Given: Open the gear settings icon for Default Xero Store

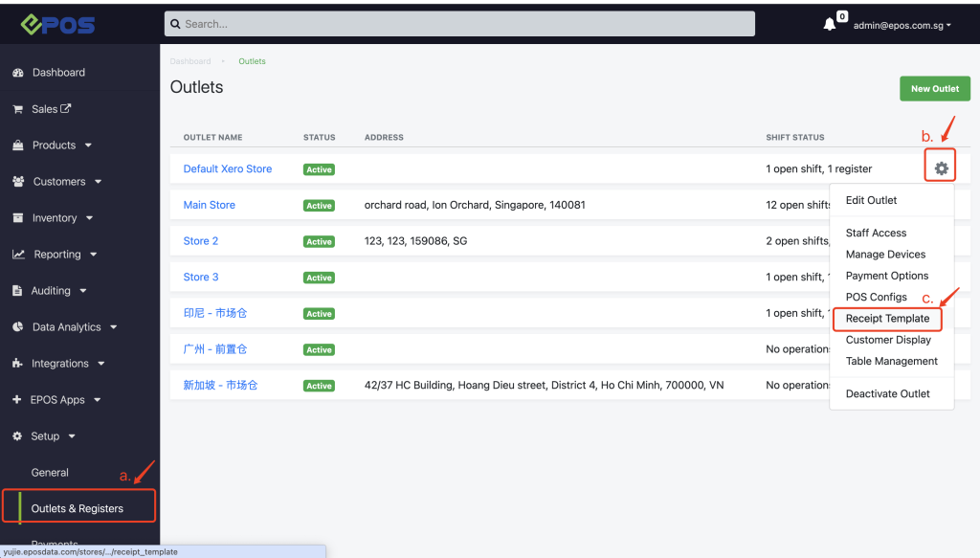Looking at the screenshot, I should click(941, 168).
